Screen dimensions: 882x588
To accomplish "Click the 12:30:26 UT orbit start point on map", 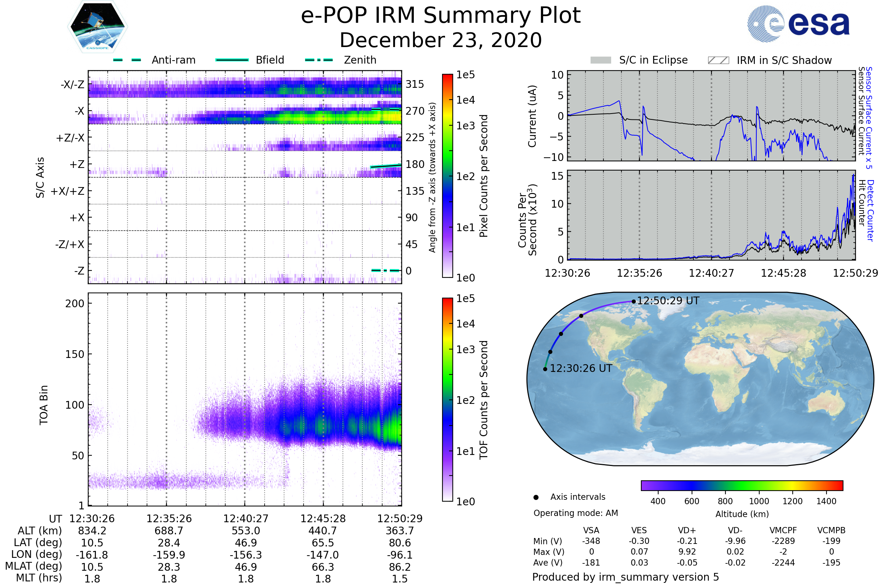I will (545, 369).
